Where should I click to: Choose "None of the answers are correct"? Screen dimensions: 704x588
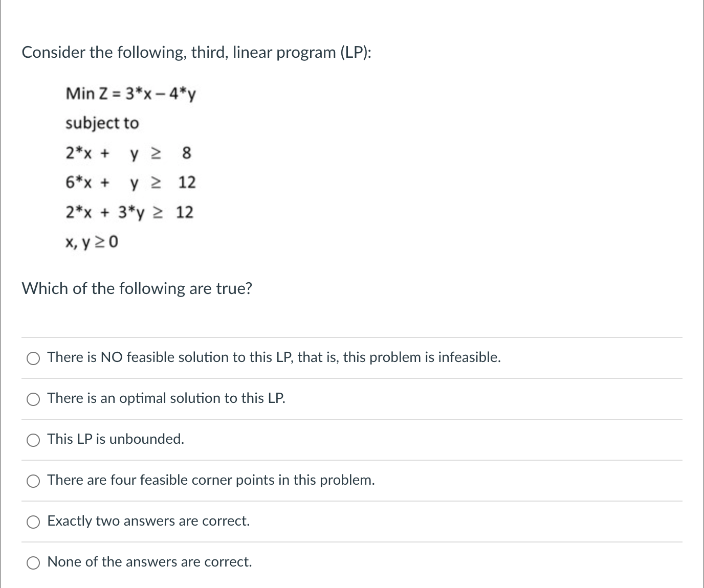tap(33, 562)
